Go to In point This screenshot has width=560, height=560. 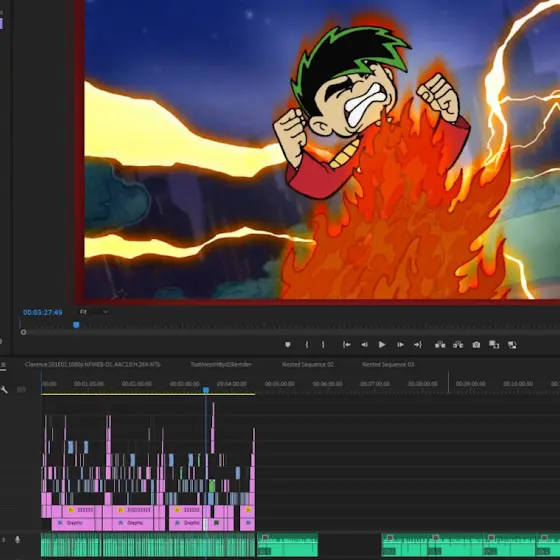tap(346, 345)
